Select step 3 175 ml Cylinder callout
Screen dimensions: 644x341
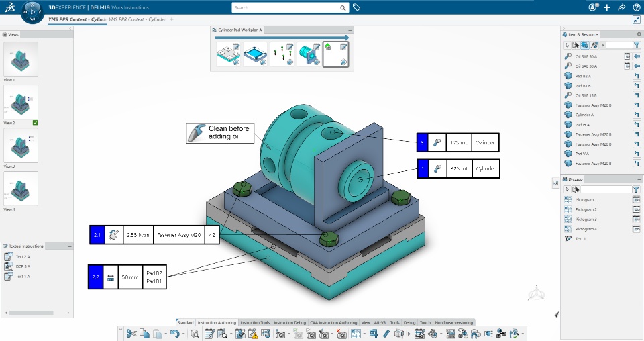click(458, 142)
